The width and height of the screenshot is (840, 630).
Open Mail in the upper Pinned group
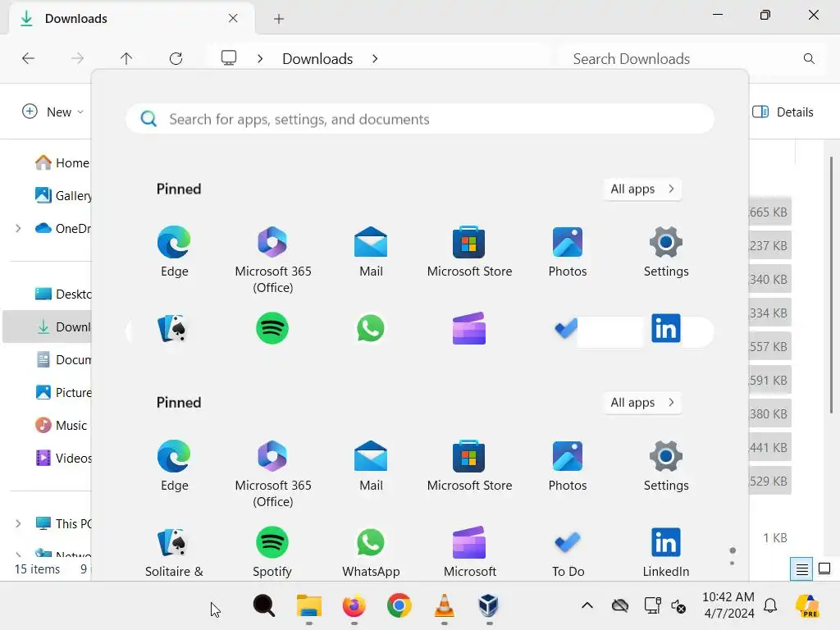371,252
